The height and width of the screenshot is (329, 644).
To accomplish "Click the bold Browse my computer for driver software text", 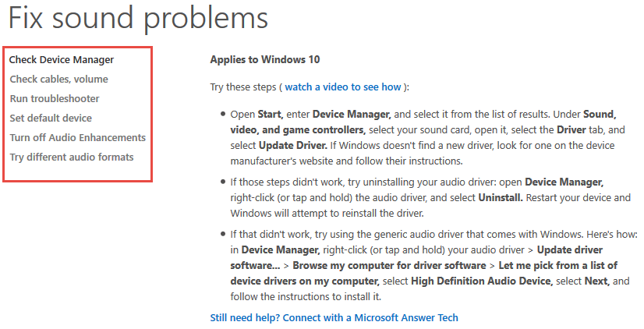I will pyautogui.click(x=389, y=265).
